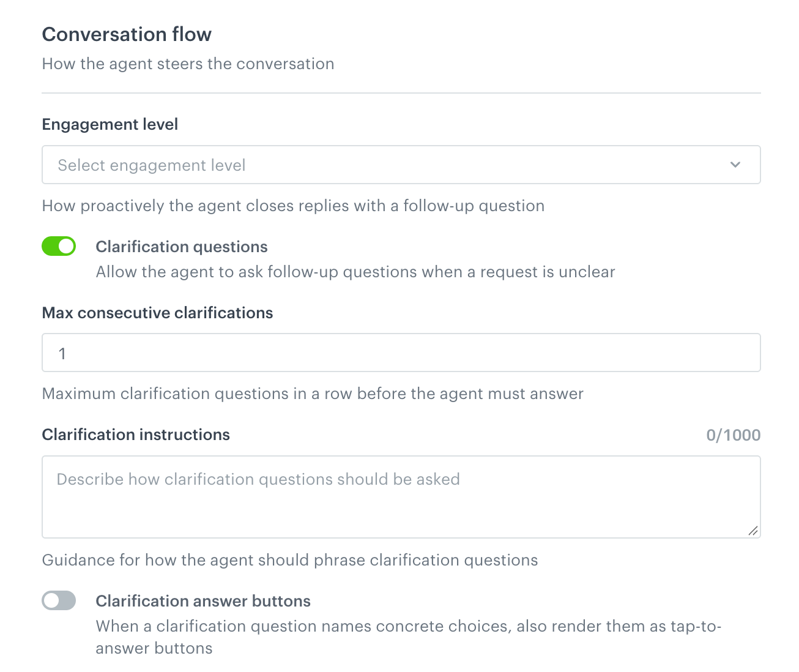Click the Engagement level label
Screen dimensions: 799x672
110,124
